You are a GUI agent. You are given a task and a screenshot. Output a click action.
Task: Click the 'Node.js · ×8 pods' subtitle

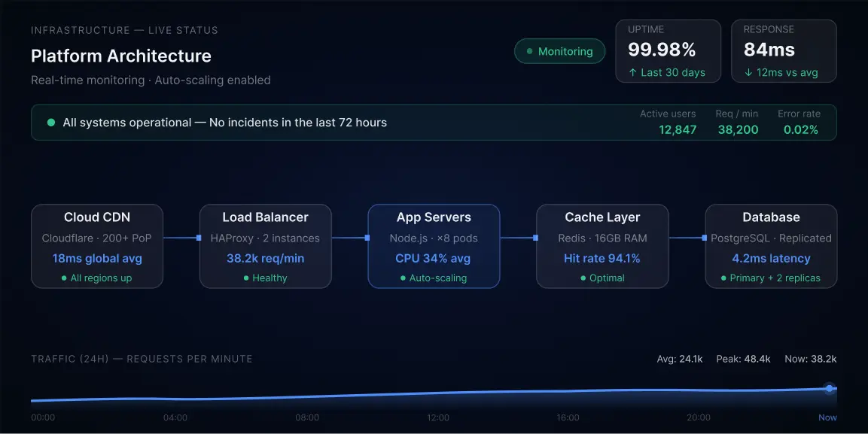click(434, 238)
